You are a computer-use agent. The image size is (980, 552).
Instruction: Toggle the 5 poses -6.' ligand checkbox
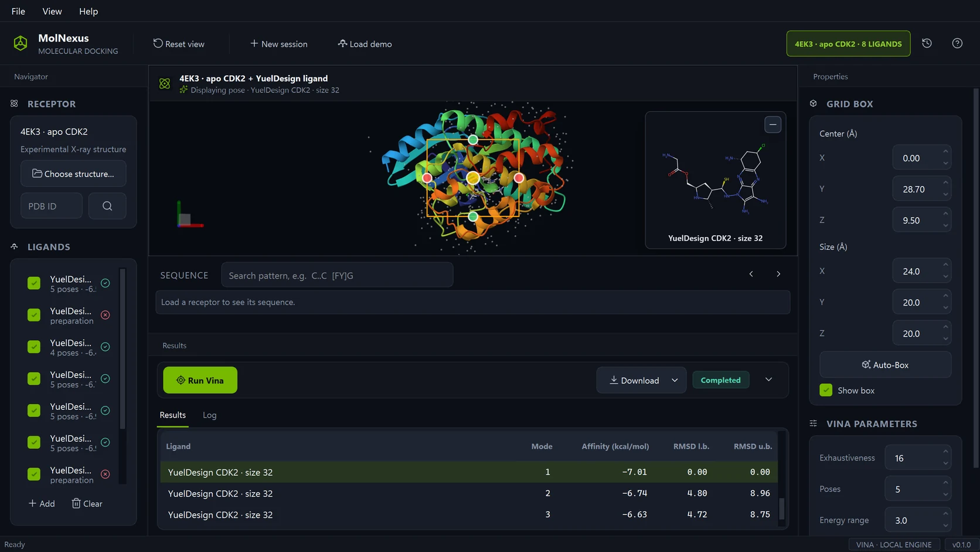pos(34,378)
